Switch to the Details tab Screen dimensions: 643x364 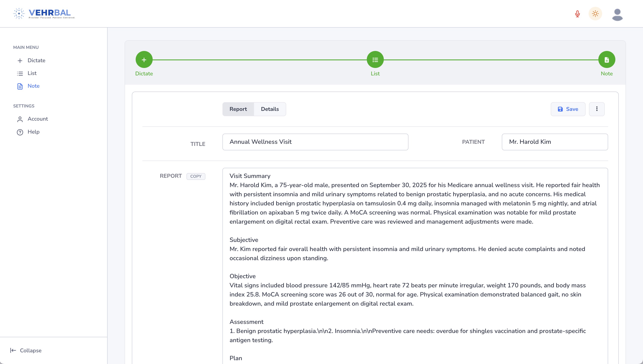point(270,109)
